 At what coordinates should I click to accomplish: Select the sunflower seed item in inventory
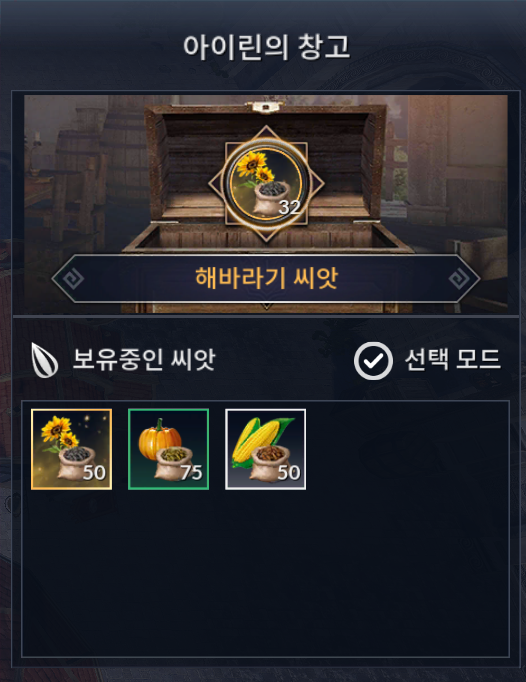71,449
